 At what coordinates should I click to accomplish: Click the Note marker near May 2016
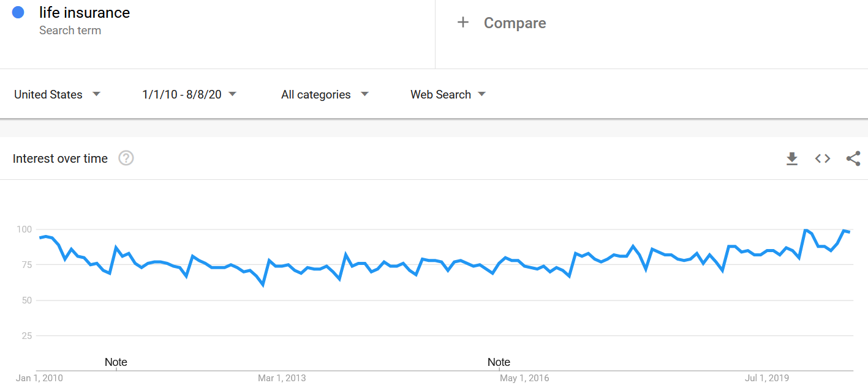point(499,362)
